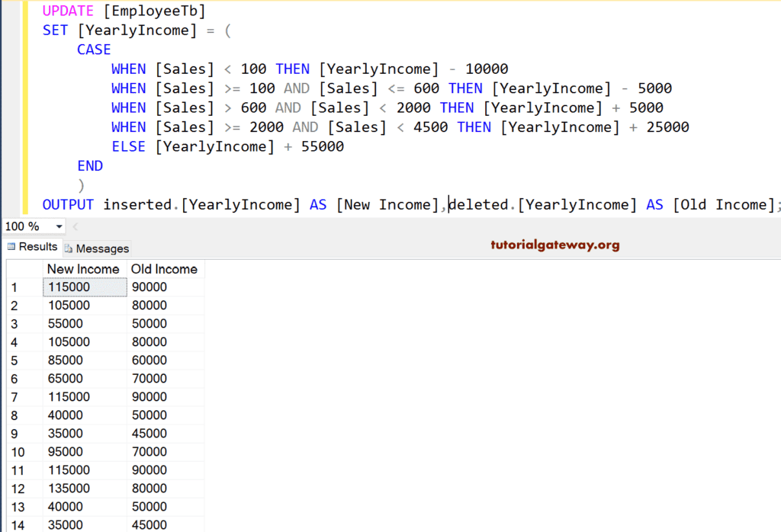Click [Old Income] alias in OUTPUT clause
The image size is (781, 532).
pyautogui.click(x=725, y=205)
